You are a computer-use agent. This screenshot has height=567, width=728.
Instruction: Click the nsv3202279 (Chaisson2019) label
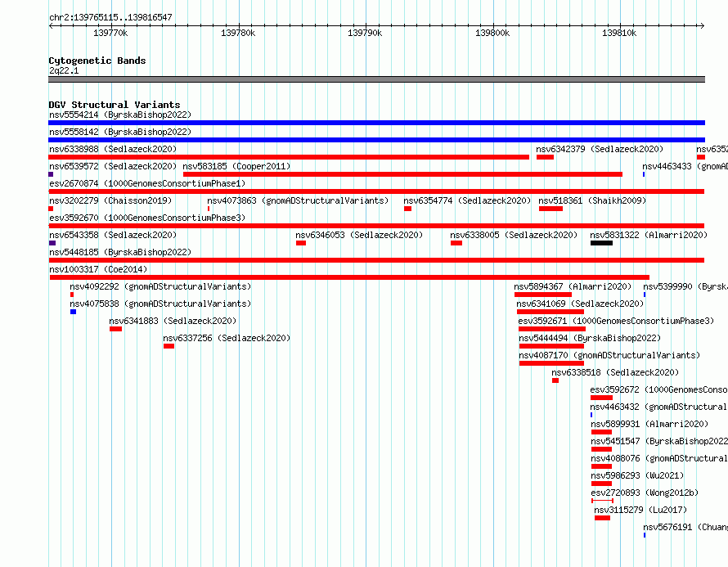click(x=110, y=200)
